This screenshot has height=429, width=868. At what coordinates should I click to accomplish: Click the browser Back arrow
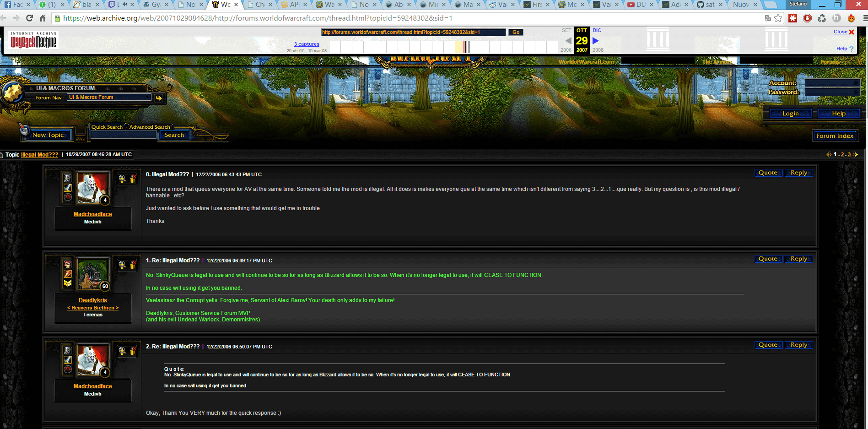tap(4, 18)
